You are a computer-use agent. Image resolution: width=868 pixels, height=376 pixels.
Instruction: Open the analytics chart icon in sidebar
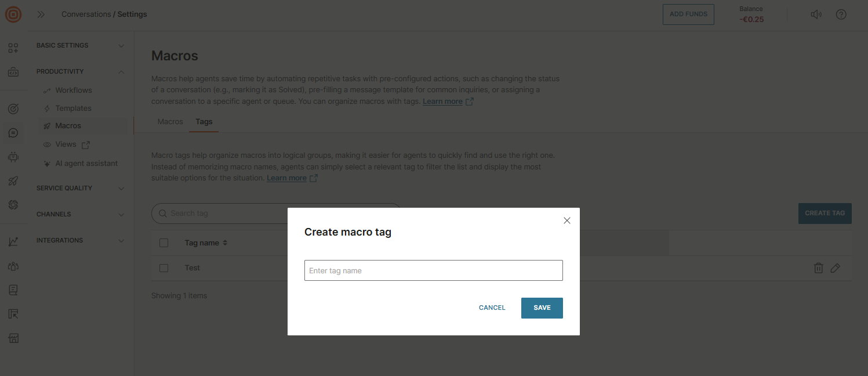coord(13,242)
